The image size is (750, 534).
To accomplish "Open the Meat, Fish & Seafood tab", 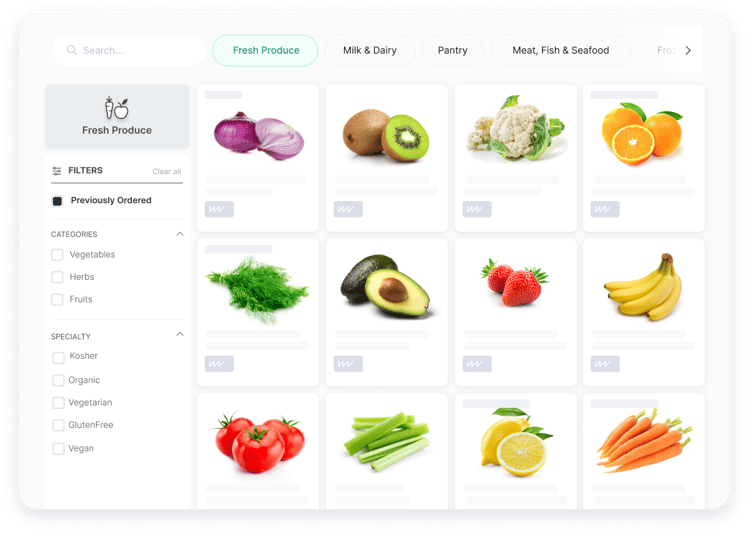I will point(561,50).
